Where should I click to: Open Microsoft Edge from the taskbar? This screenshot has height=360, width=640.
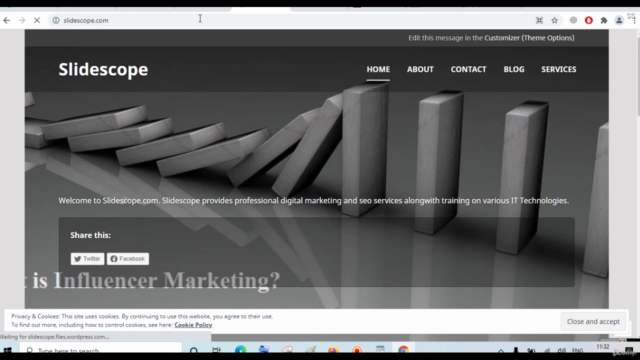point(241,350)
